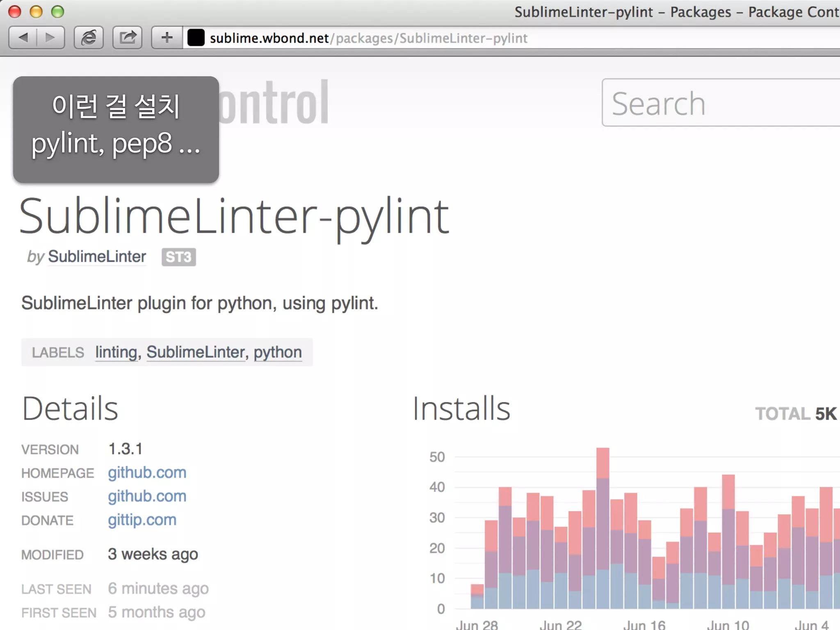Click the Details section heading
This screenshot has height=630, width=840.
(70, 409)
